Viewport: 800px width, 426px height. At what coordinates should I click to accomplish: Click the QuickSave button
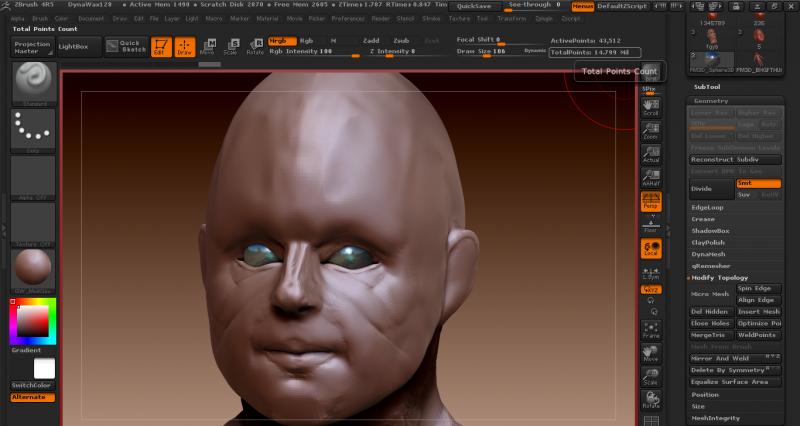(473, 6)
